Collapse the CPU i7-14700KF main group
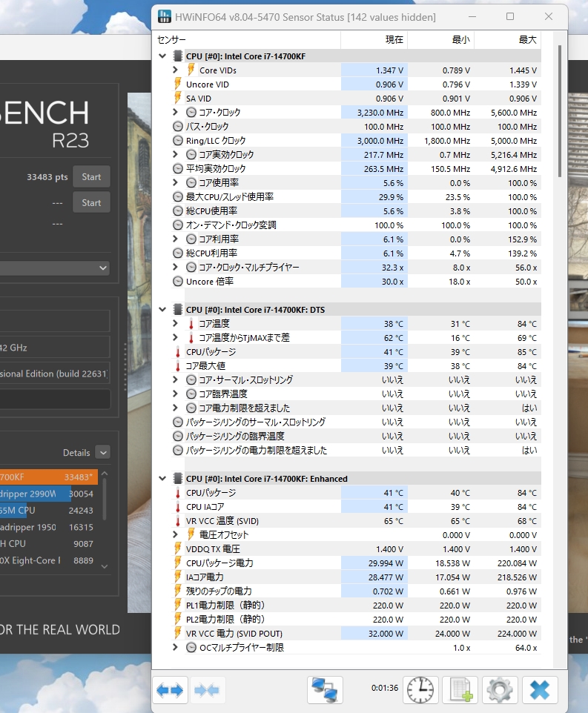The image size is (588, 713). tap(162, 56)
